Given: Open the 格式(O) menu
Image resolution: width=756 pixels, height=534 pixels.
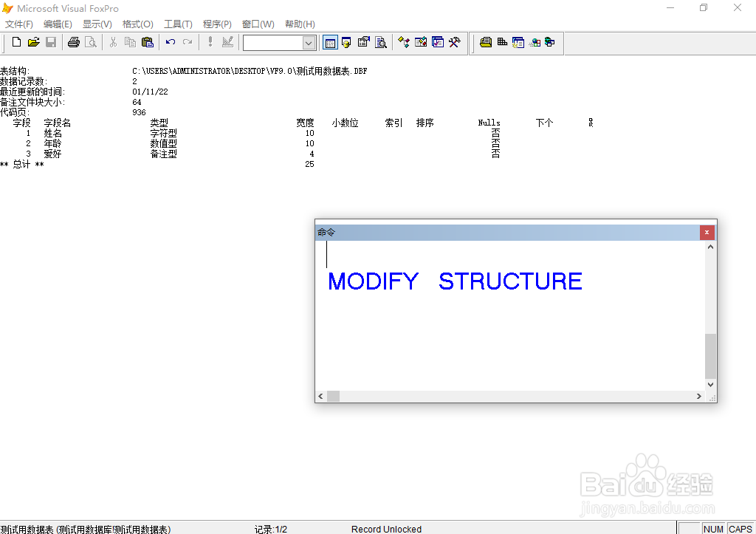Looking at the screenshot, I should coord(137,24).
